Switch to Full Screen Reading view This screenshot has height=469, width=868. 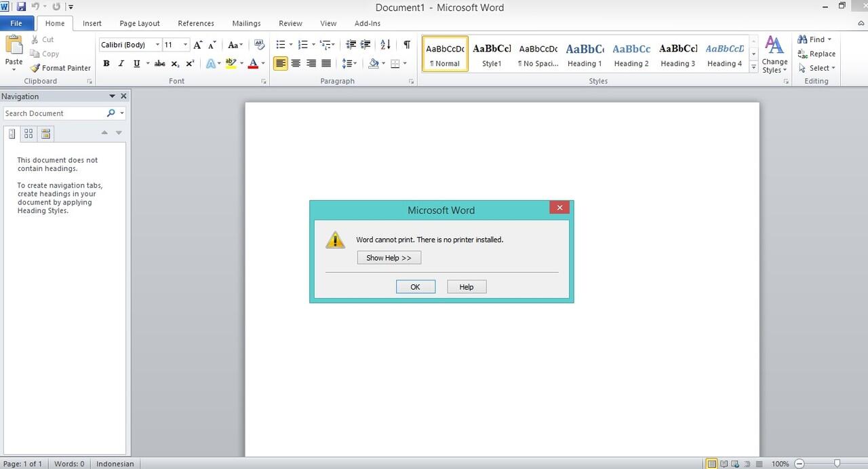724,464
